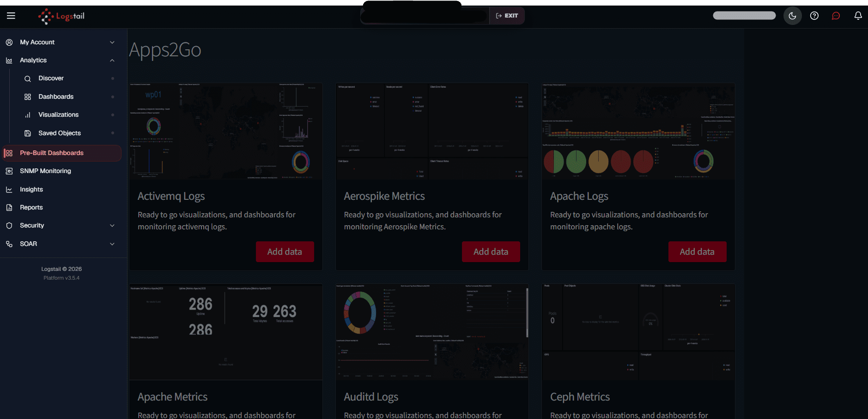Click the Reports document icon
Viewport: 868px width, 419px height.
pos(9,208)
